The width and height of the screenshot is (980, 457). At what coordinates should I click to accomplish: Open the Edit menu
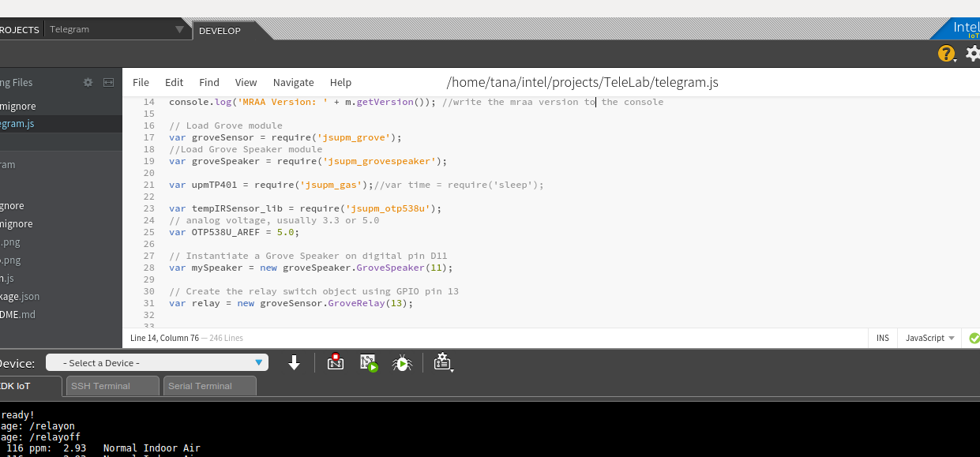(174, 82)
